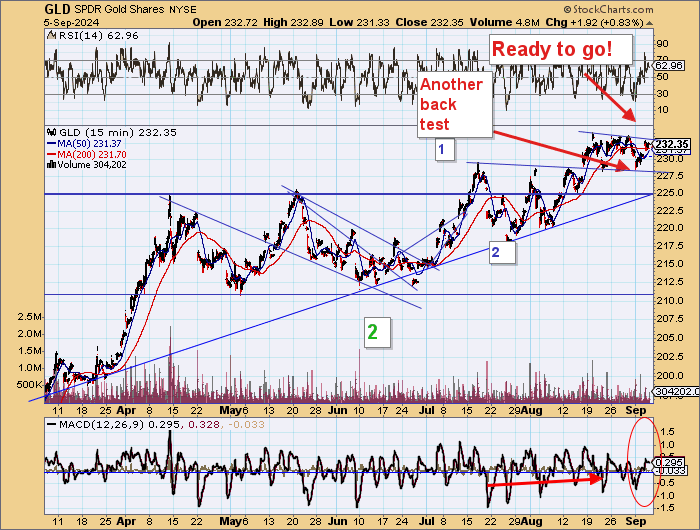700x530 pixels.
Task: Click the 62.96 RSI value tag on the axis
Action: tap(669, 66)
